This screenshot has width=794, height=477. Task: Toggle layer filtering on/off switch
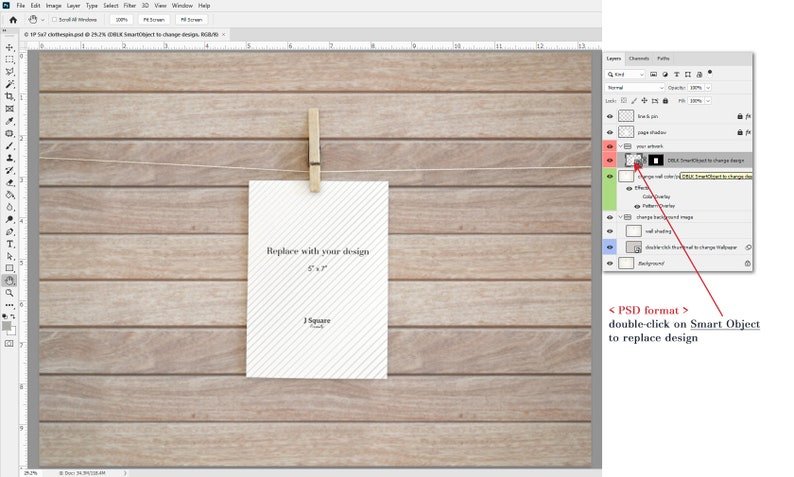click(x=710, y=72)
